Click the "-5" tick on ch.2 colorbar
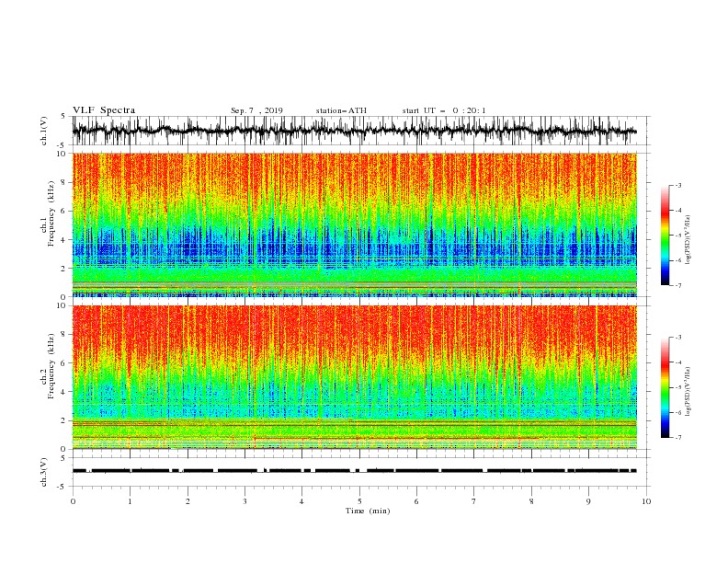Image resolution: width=728 pixels, height=563 pixels. click(x=677, y=387)
